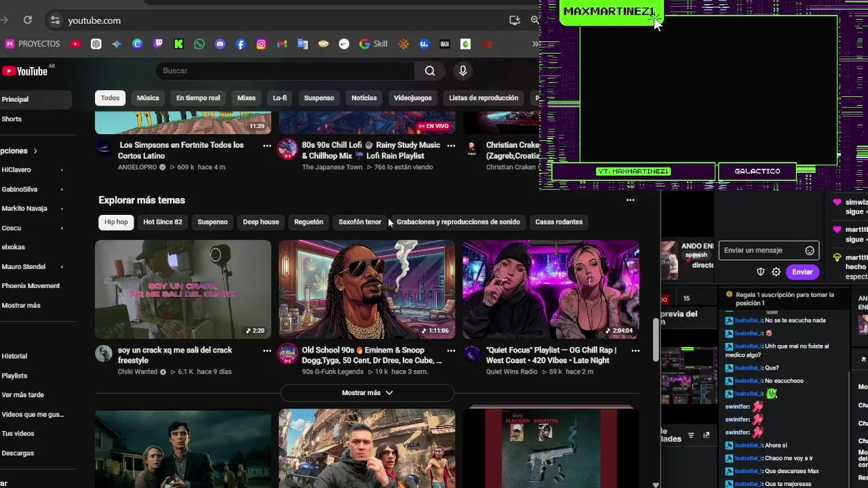The image size is (868, 488).
Task: Open the Gmail bookmark icon
Action: pyautogui.click(x=282, y=44)
